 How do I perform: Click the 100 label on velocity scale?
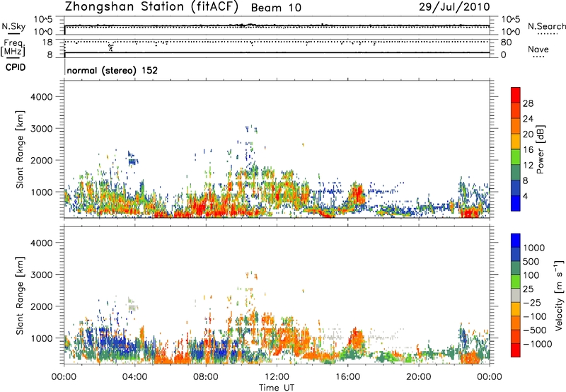(531, 275)
